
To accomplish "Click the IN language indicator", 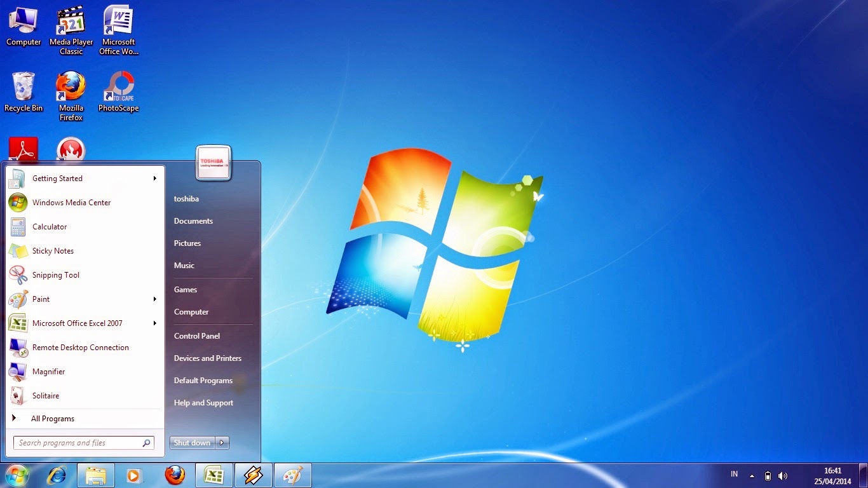I will click(735, 474).
